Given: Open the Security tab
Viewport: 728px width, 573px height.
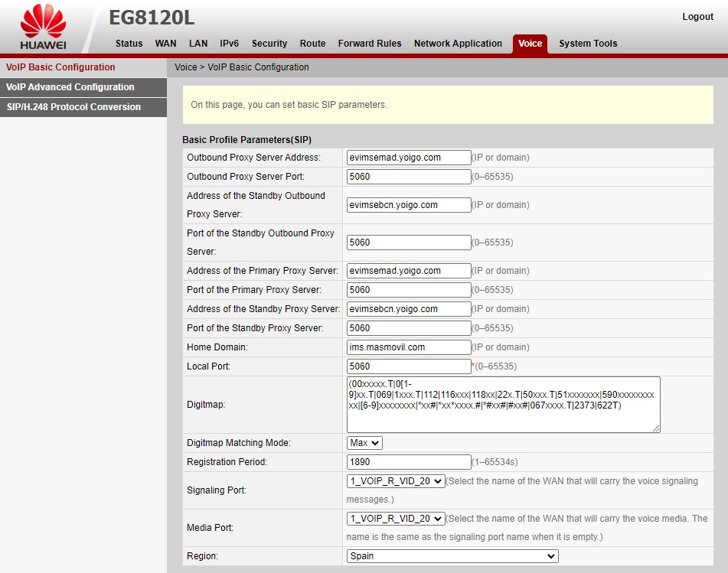Looking at the screenshot, I should pos(269,44).
